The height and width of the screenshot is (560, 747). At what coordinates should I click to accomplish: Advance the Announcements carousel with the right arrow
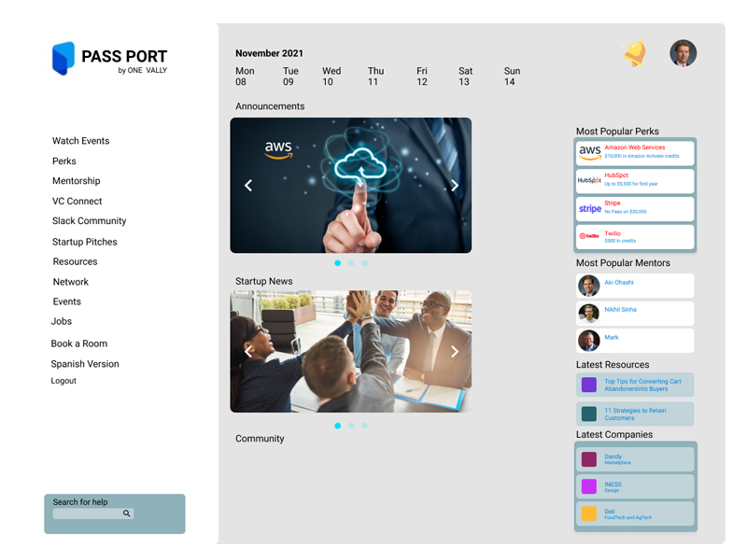[x=455, y=185]
